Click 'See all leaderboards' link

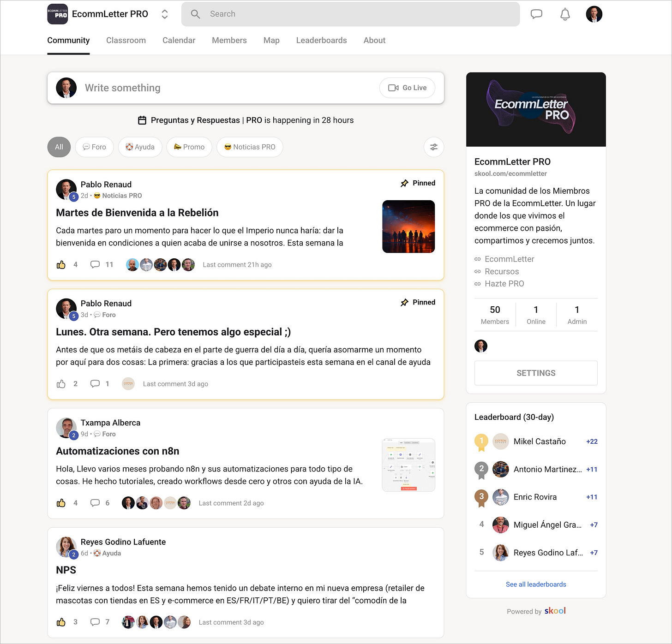(x=535, y=584)
